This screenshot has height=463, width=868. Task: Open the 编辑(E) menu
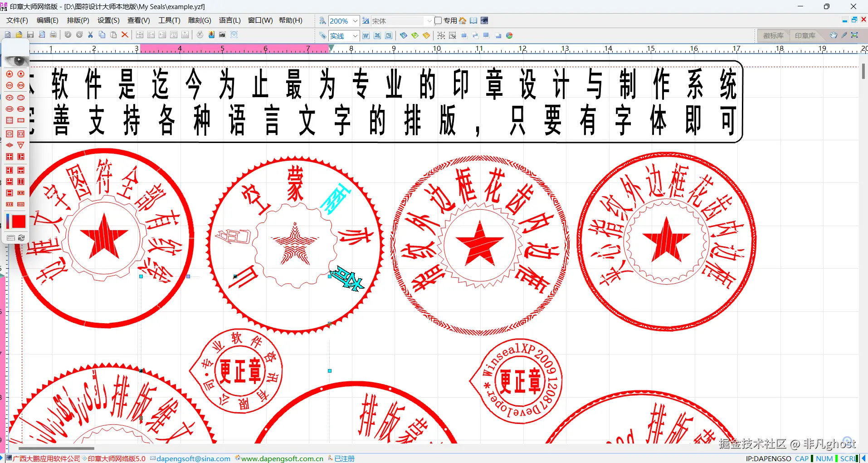point(48,20)
